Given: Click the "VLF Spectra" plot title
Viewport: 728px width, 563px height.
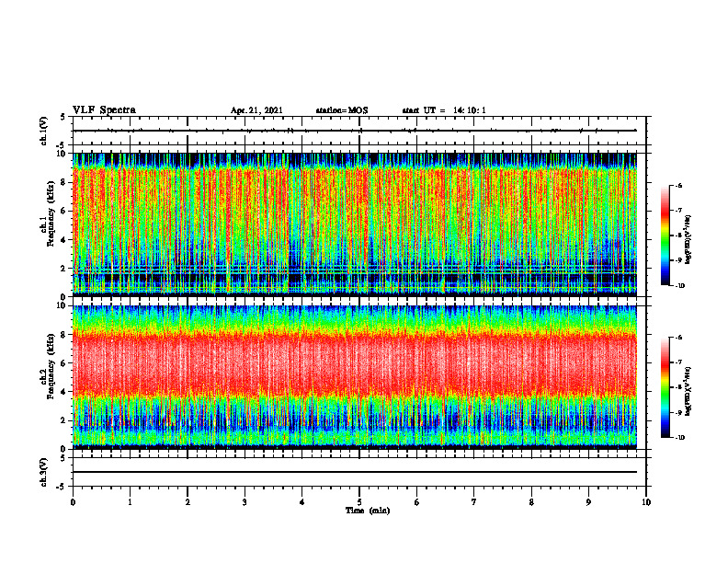Looking at the screenshot, I should pyautogui.click(x=104, y=110).
